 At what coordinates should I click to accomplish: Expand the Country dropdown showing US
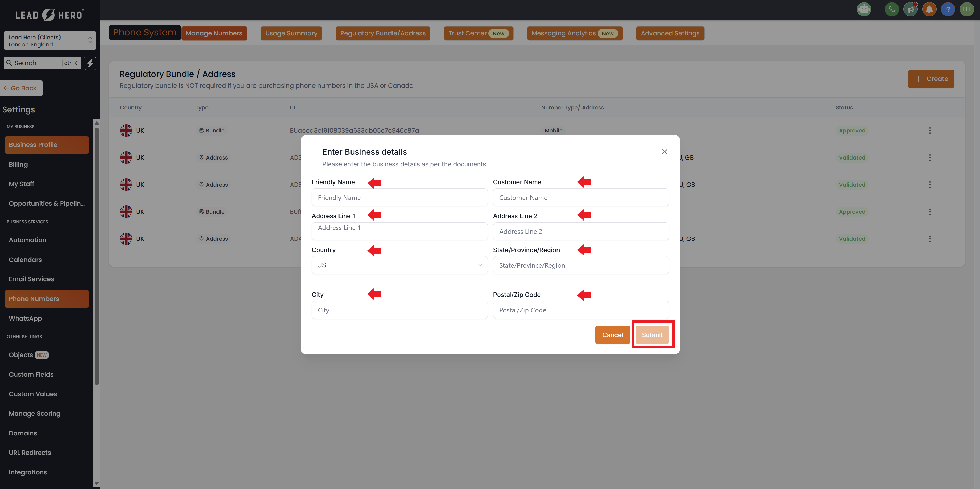[x=399, y=265]
